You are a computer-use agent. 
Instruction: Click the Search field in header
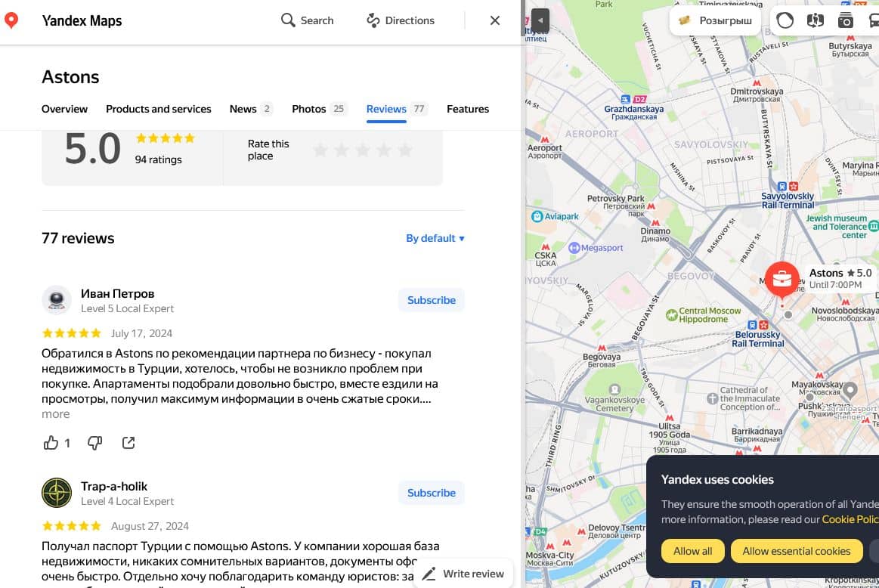[x=307, y=20]
